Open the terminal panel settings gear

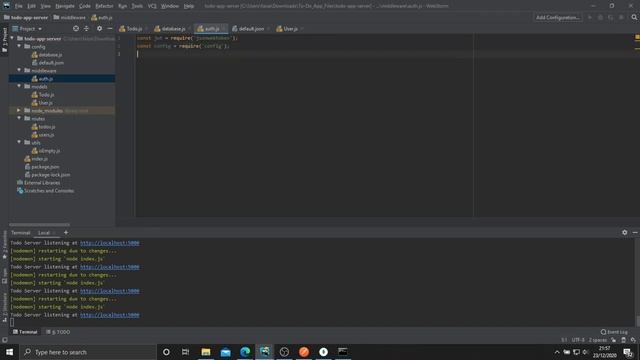click(x=624, y=232)
